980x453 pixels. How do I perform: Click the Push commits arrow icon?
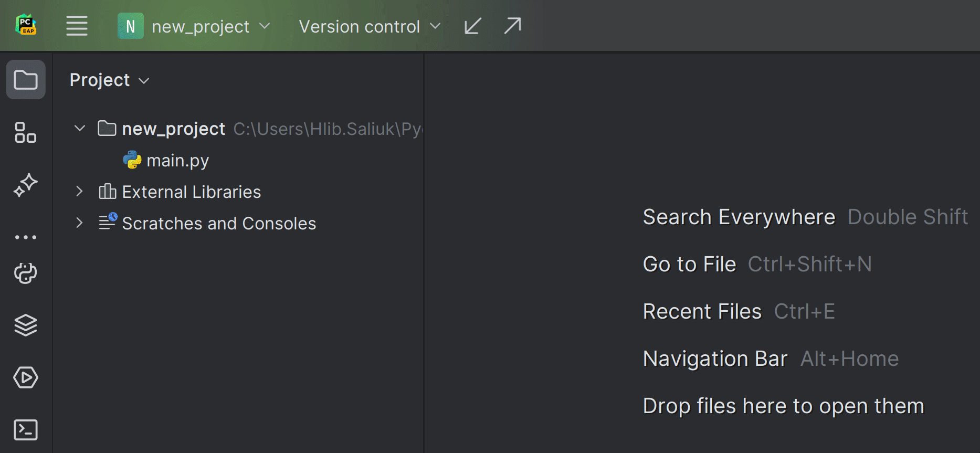(x=512, y=26)
